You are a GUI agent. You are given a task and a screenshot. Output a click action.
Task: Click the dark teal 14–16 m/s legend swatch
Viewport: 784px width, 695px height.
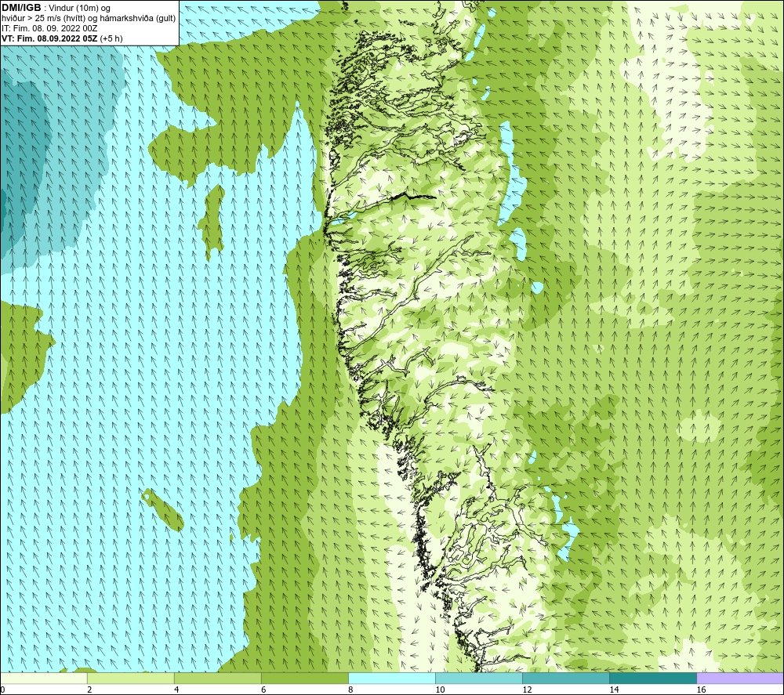point(653,678)
